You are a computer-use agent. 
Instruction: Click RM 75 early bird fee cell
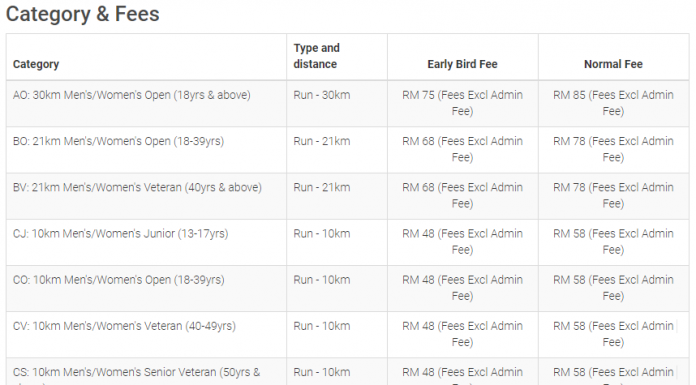pyautogui.click(x=462, y=103)
